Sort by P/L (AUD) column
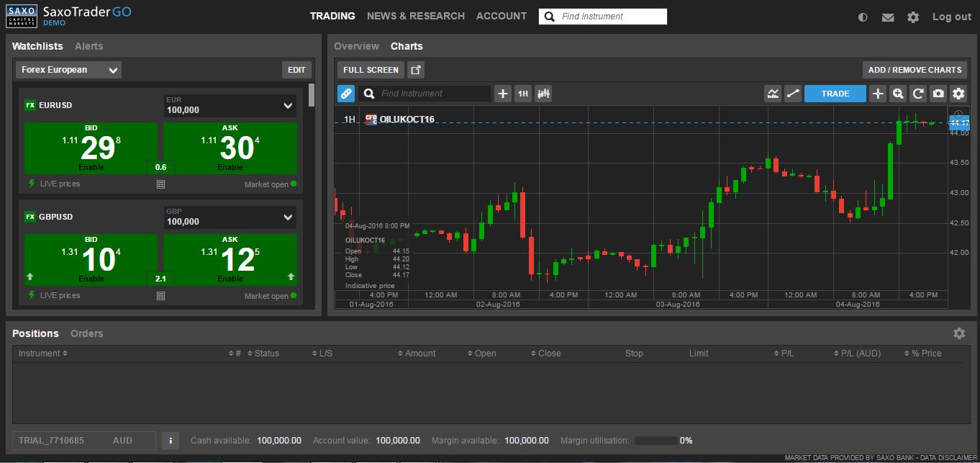 857,354
